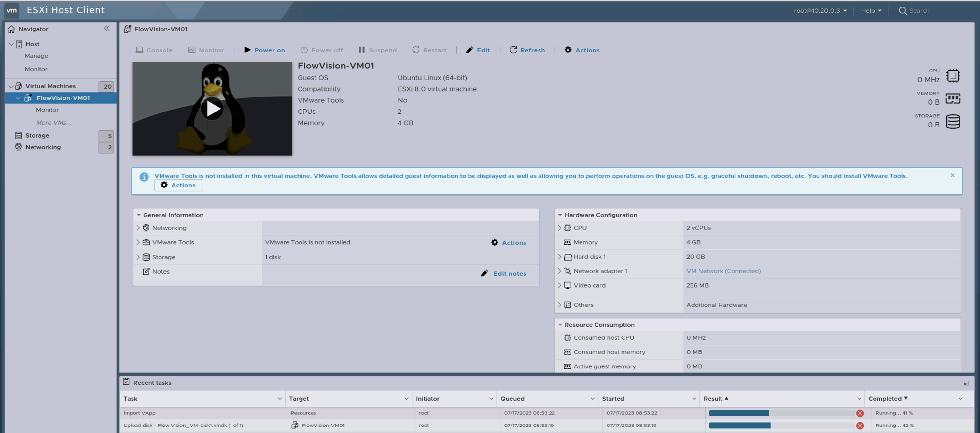
Task: Click the Power on play icon
Action: [247, 50]
